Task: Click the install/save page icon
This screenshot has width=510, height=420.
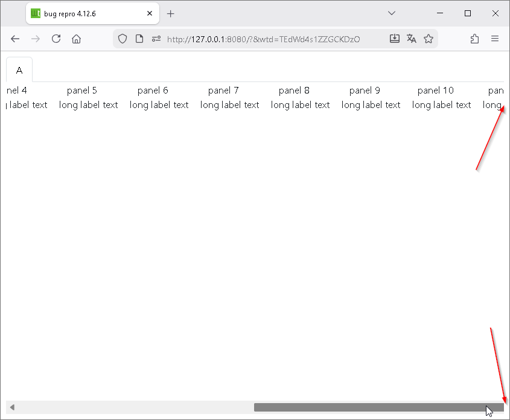Action: (x=395, y=39)
